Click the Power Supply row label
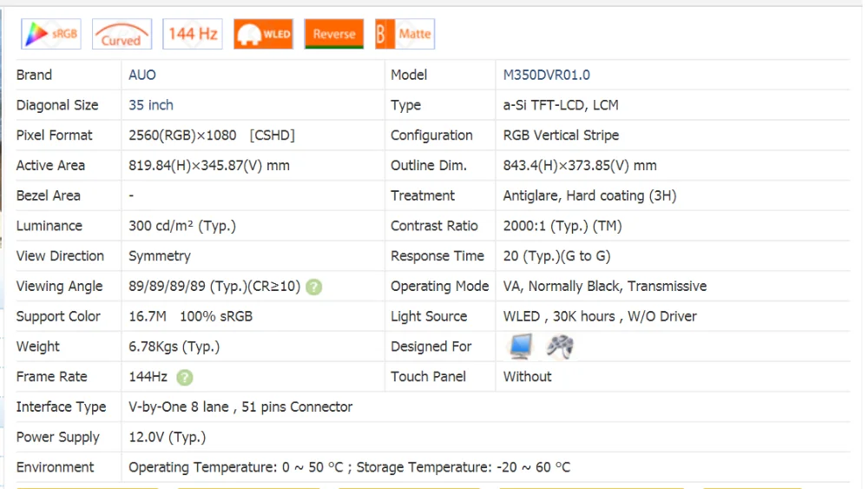Image resolution: width=868 pixels, height=489 pixels. click(57, 437)
